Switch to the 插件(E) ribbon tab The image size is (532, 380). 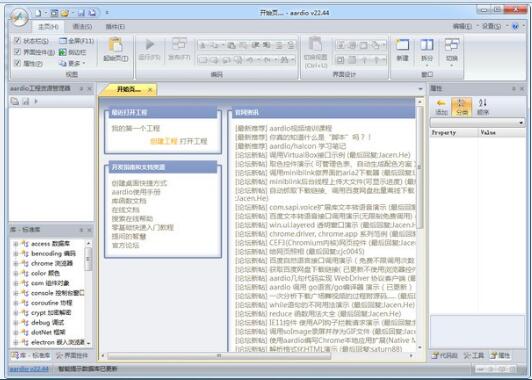tap(115, 26)
